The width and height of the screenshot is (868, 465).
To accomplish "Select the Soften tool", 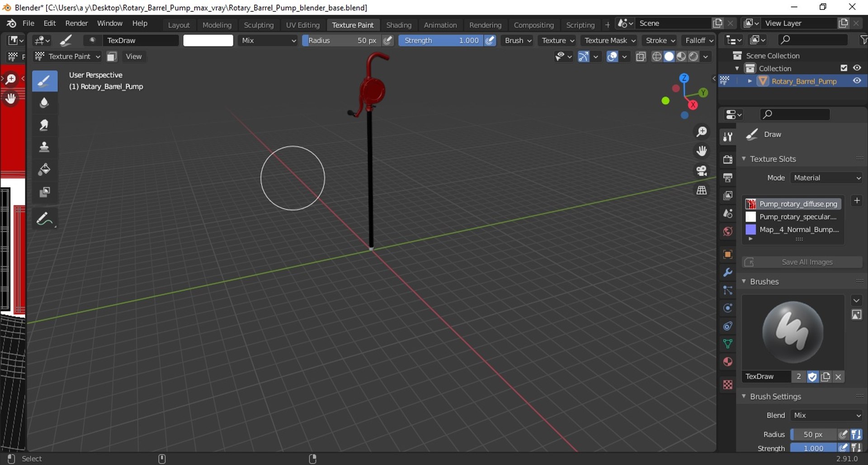I will click(44, 103).
